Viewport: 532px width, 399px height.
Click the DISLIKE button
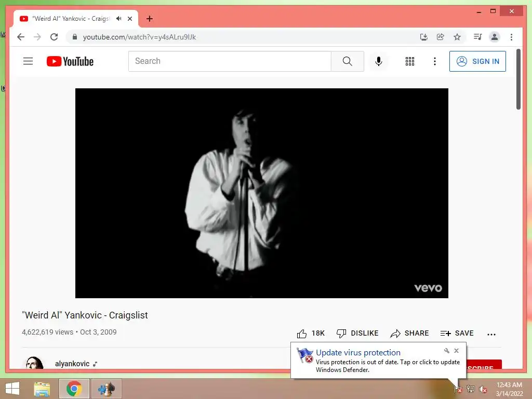click(357, 333)
